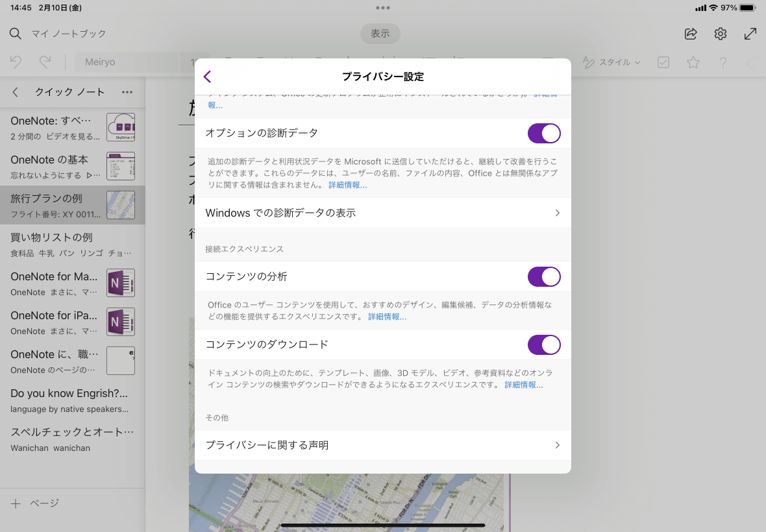The width and height of the screenshot is (766, 532).
Task: Tap マイ ノートブック title
Action: (69, 34)
